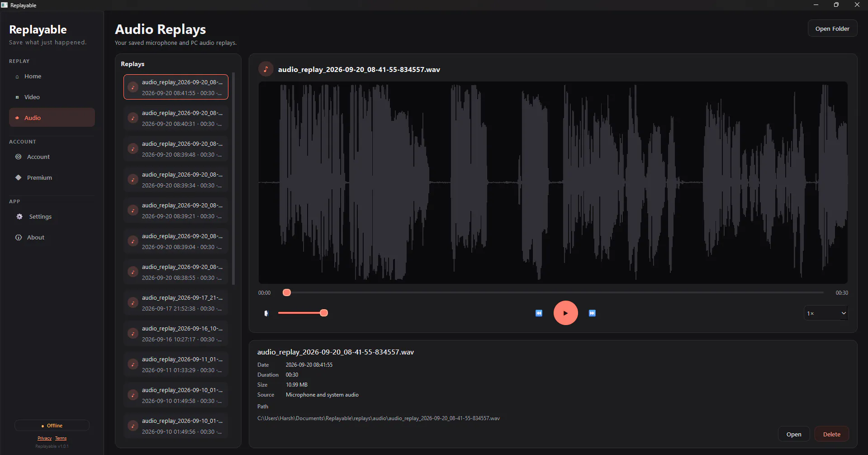Delete the selected audio replay
Screen dimensions: 868x455
click(x=831, y=434)
